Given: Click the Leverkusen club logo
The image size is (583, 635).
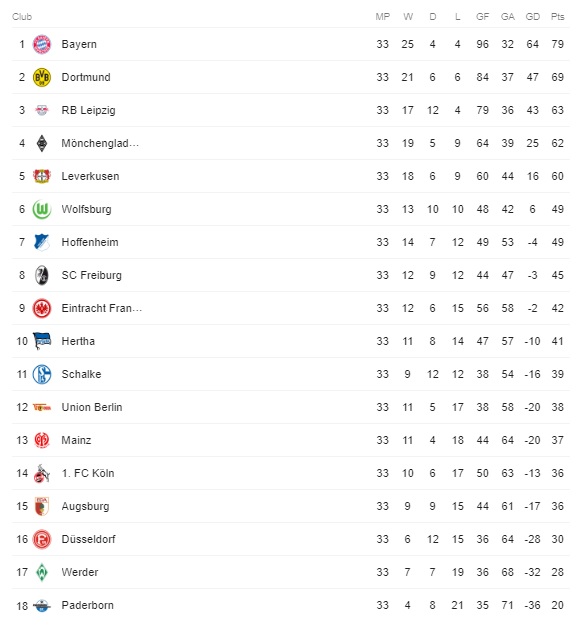Looking at the screenshot, I should pos(42,176).
